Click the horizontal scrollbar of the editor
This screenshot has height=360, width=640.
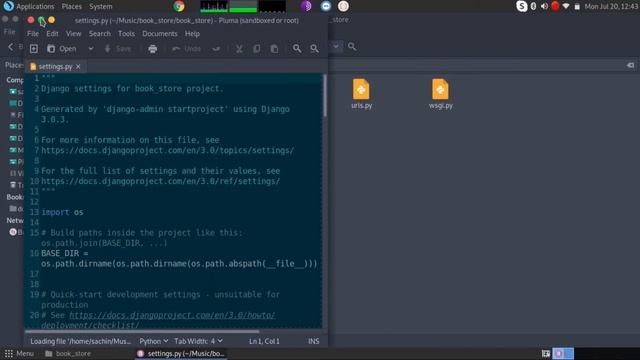tap(142, 331)
